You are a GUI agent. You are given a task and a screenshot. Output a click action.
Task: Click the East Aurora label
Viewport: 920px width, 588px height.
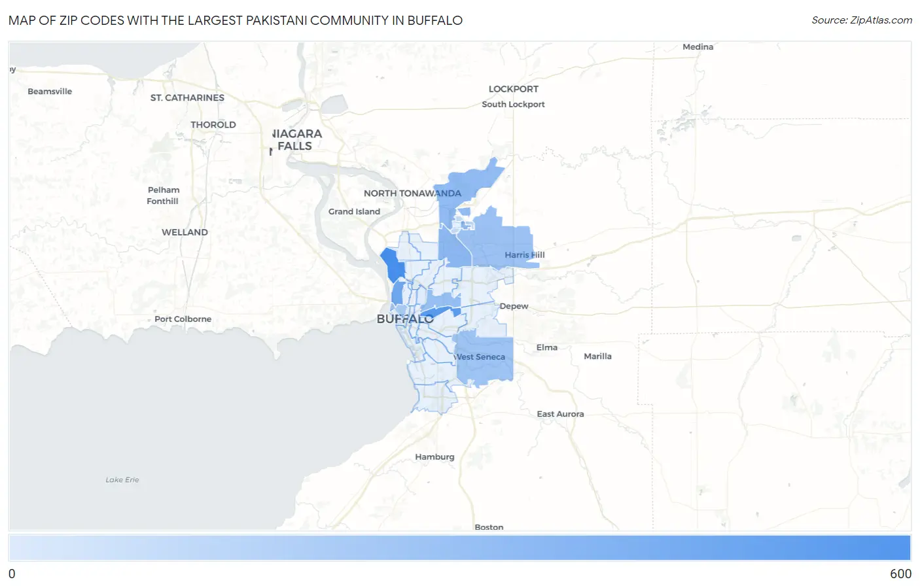coord(560,413)
